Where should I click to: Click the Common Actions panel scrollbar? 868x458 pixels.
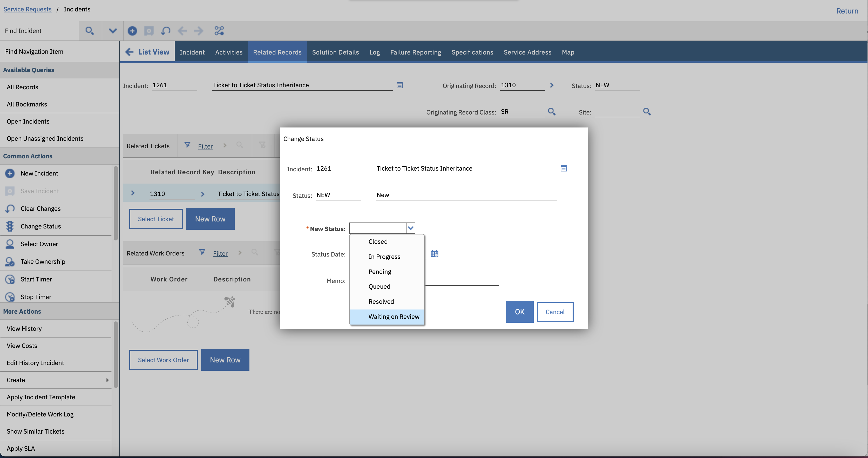(116, 204)
